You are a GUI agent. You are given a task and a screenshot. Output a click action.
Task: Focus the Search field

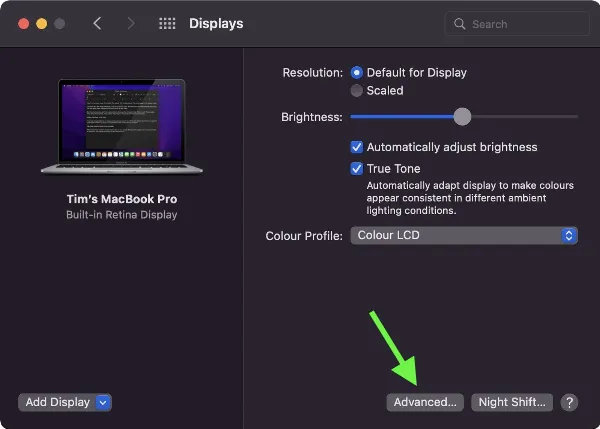coord(520,23)
